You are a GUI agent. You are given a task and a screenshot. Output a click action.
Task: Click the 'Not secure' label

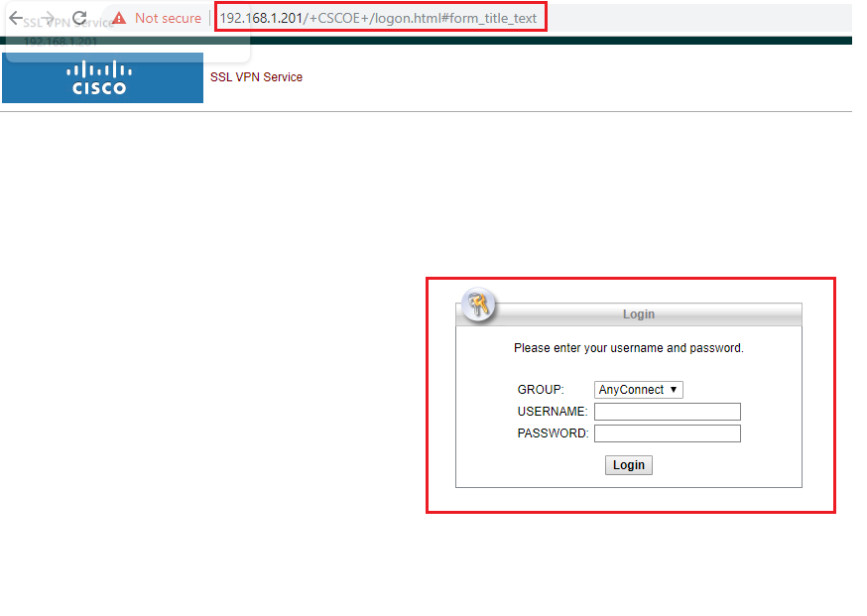point(168,18)
